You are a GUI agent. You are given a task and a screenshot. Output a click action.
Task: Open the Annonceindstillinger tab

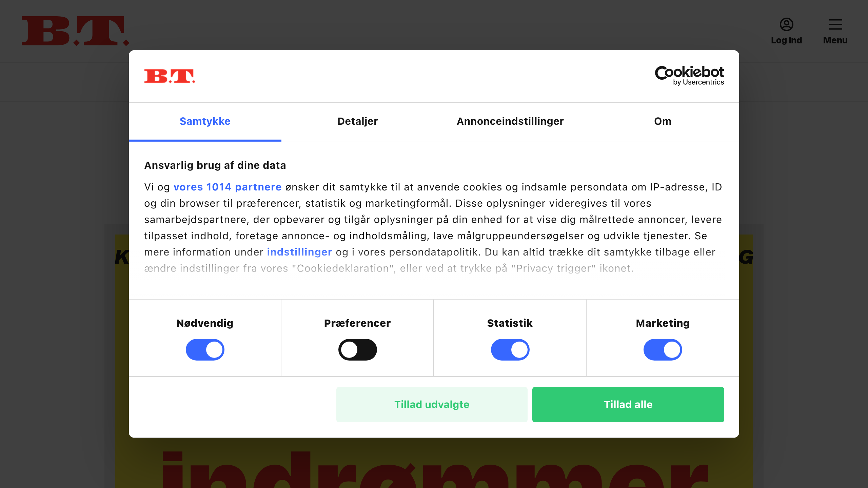[x=510, y=121]
